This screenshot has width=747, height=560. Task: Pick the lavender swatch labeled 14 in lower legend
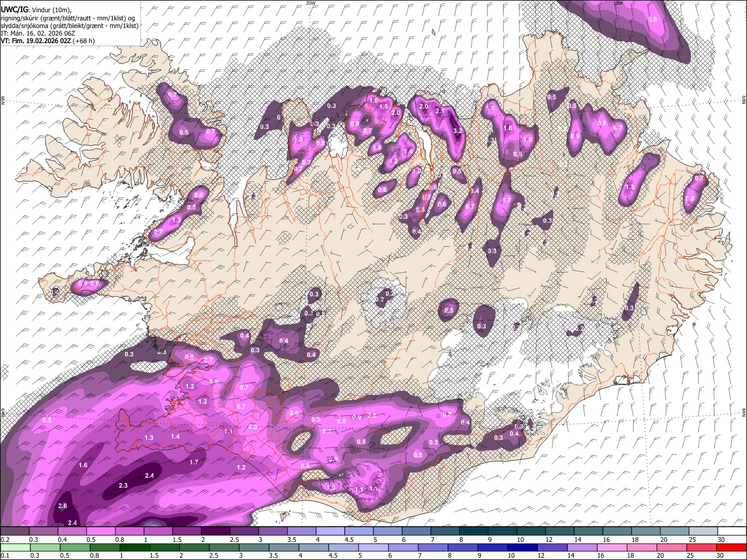(582, 547)
